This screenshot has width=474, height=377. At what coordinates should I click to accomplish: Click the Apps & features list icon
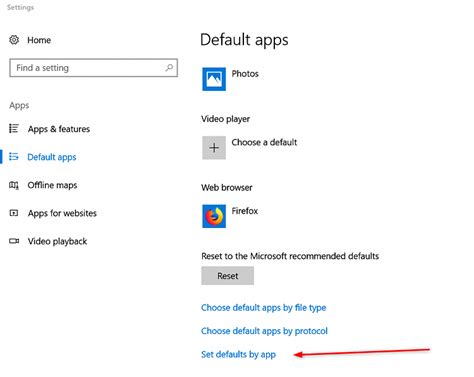pyautogui.click(x=14, y=128)
